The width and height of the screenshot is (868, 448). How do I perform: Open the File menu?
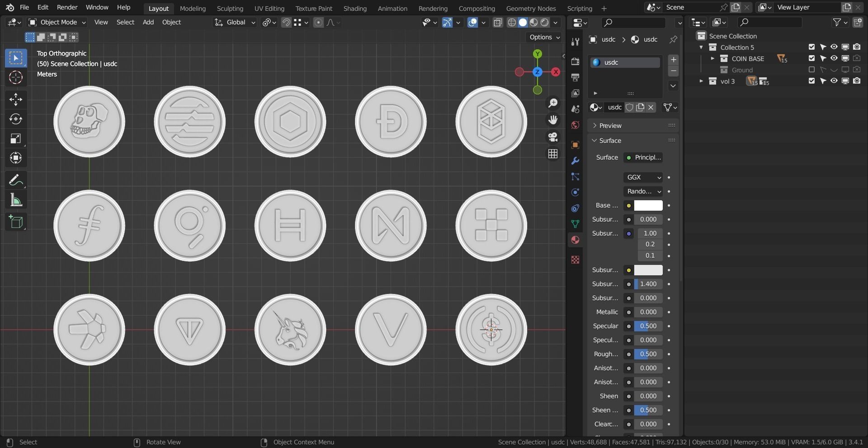tap(24, 7)
